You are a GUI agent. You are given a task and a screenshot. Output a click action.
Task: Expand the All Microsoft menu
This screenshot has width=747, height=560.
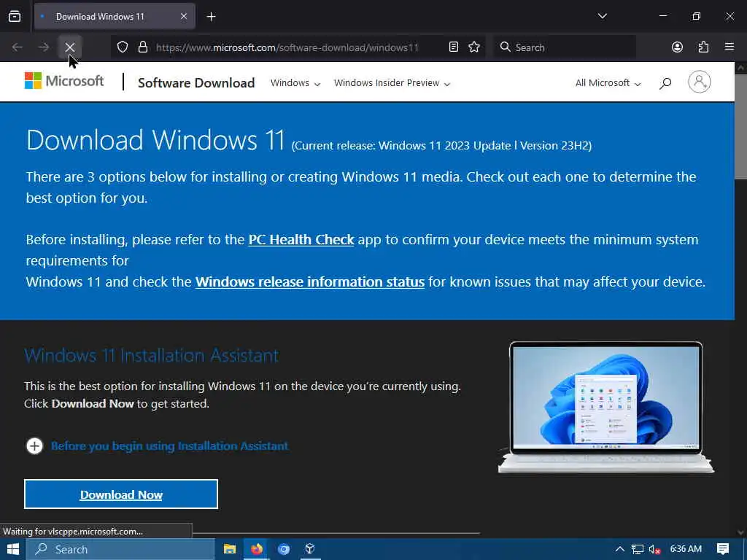(x=608, y=83)
